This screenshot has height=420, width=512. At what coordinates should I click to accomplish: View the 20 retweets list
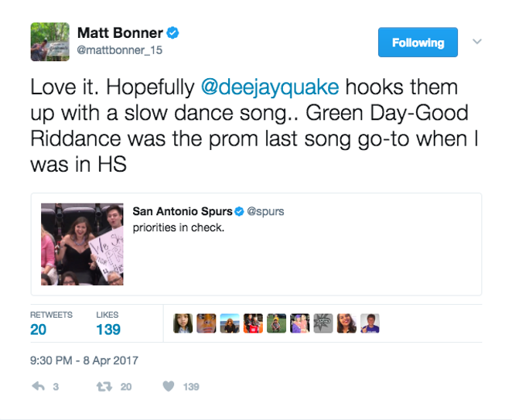click(51, 323)
